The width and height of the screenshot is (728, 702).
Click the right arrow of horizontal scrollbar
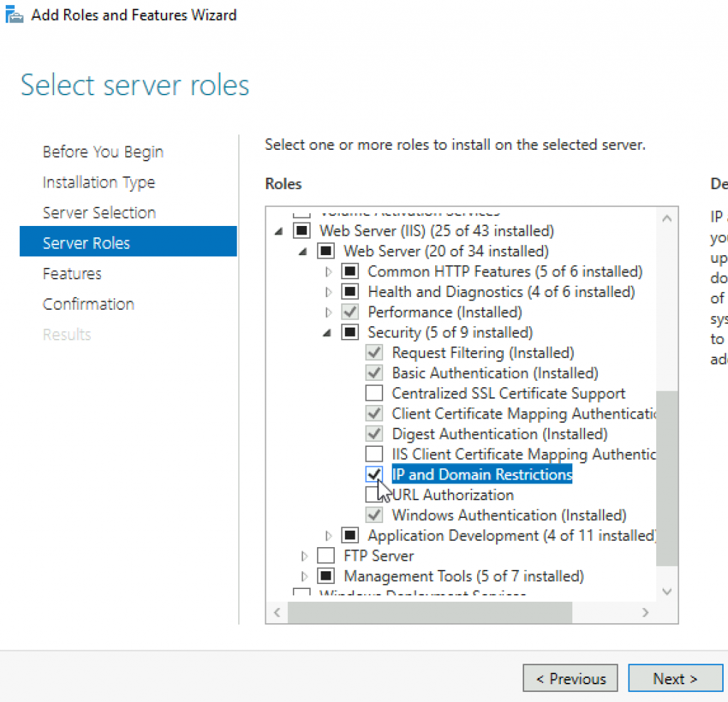pyautogui.click(x=646, y=612)
